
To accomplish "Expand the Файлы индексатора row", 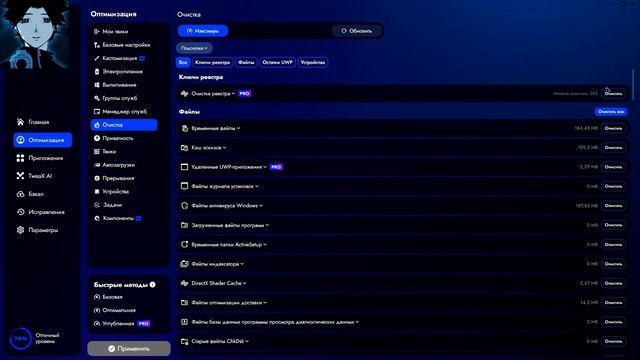I will [x=242, y=264].
